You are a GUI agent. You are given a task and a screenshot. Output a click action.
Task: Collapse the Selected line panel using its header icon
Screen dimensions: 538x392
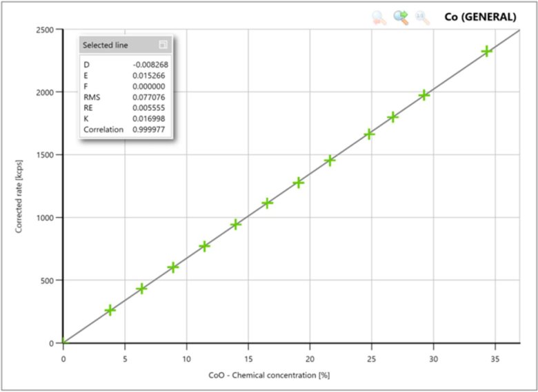[x=163, y=45]
